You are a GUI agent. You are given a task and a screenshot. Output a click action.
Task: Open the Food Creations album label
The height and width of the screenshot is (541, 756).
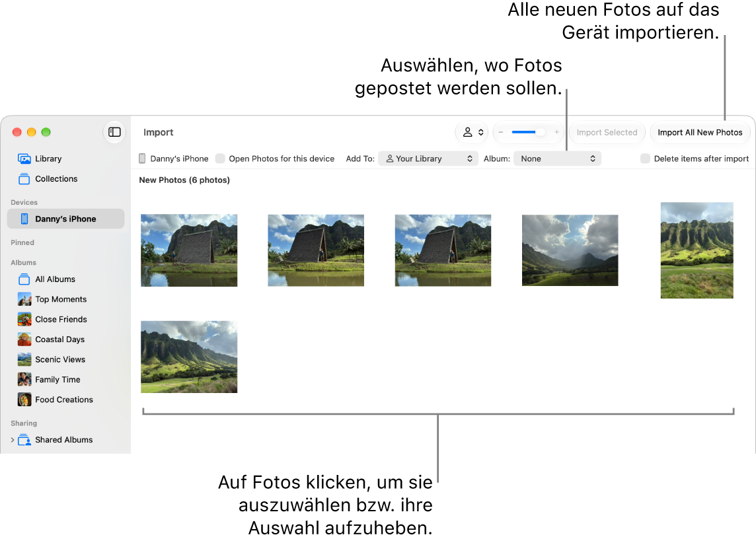click(x=64, y=400)
